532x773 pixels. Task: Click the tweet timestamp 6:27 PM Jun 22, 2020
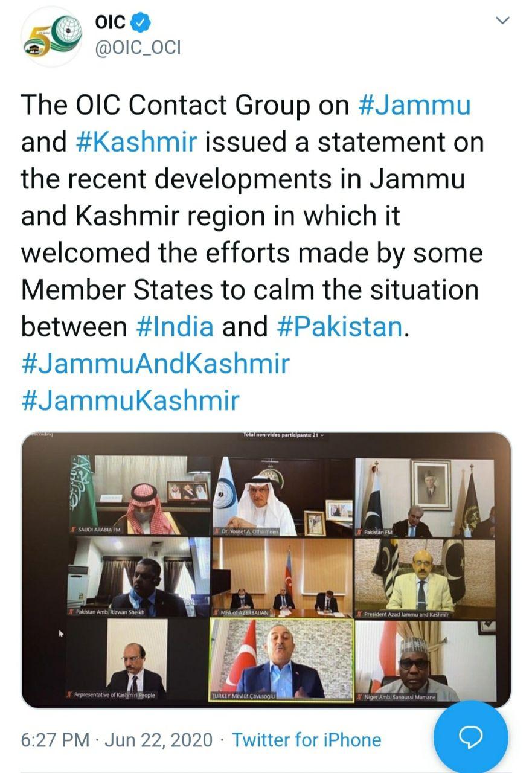point(117,740)
